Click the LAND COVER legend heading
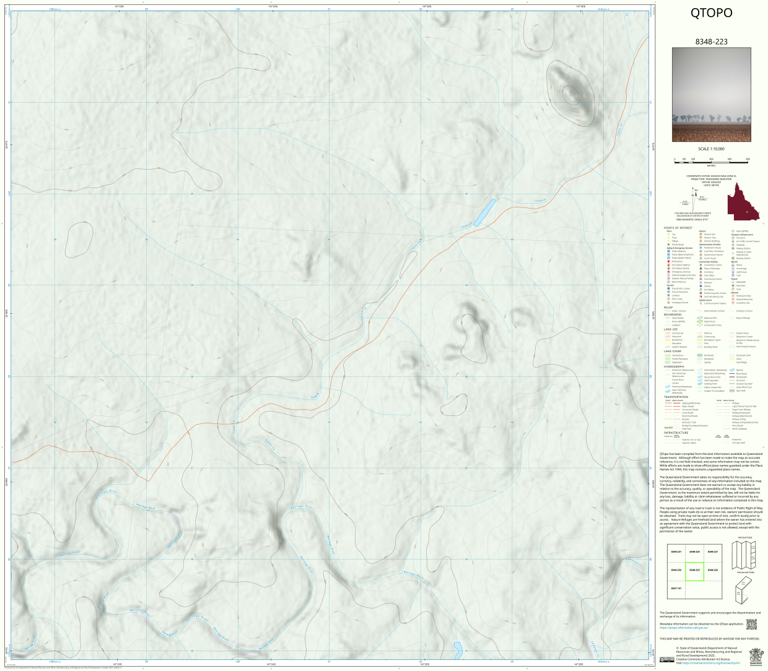 (x=672, y=351)
